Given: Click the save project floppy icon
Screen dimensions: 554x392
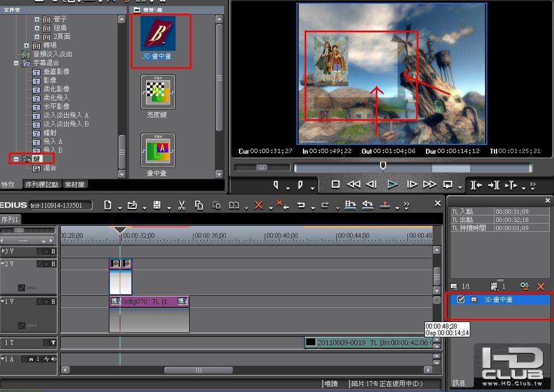Looking at the screenshot, I should (x=157, y=205).
